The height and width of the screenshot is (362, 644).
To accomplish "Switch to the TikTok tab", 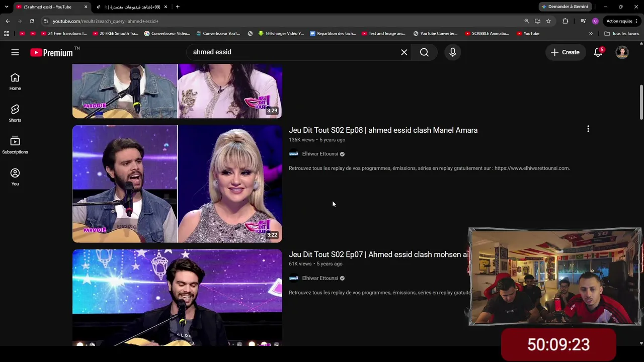I will click(133, 7).
